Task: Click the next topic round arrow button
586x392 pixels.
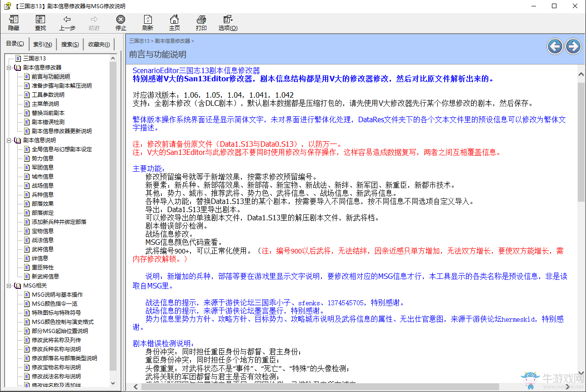Action: point(573,46)
